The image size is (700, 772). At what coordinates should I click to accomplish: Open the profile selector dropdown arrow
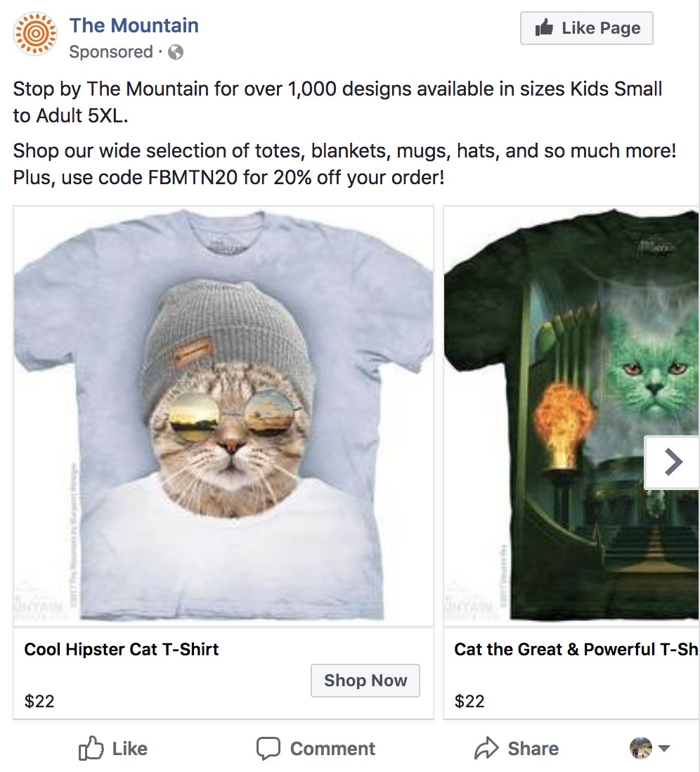tap(663, 749)
